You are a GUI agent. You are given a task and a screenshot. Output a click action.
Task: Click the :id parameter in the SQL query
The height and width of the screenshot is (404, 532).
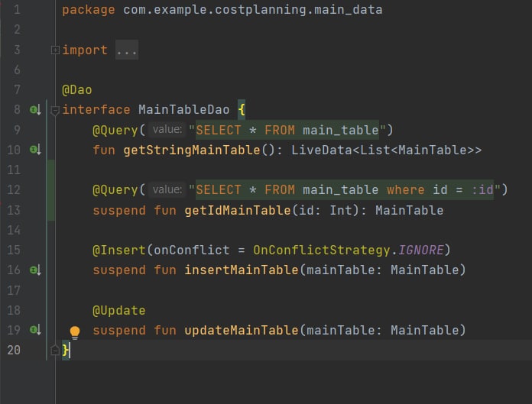tap(482, 189)
